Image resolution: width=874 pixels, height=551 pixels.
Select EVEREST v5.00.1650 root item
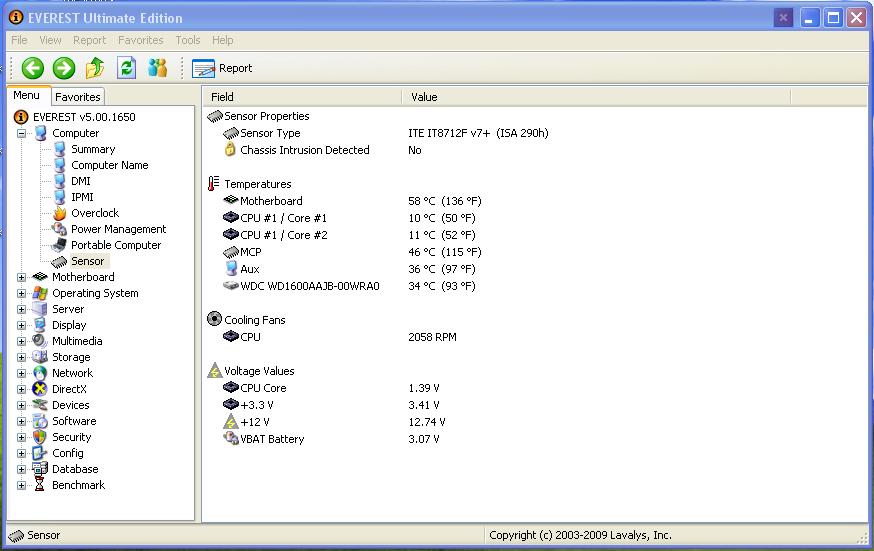pyautogui.click(x=84, y=117)
